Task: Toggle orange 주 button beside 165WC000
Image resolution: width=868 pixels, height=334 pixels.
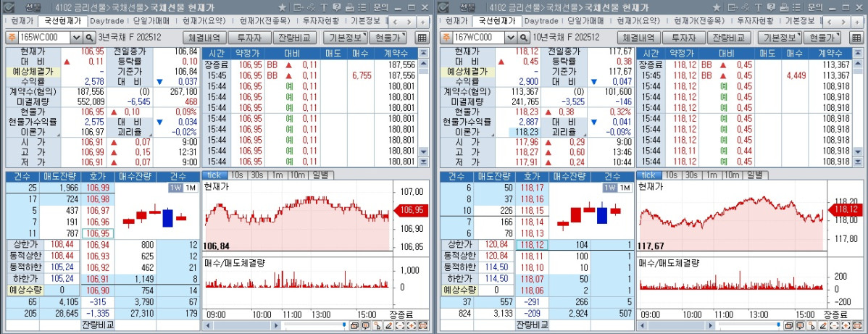Action: (11, 38)
